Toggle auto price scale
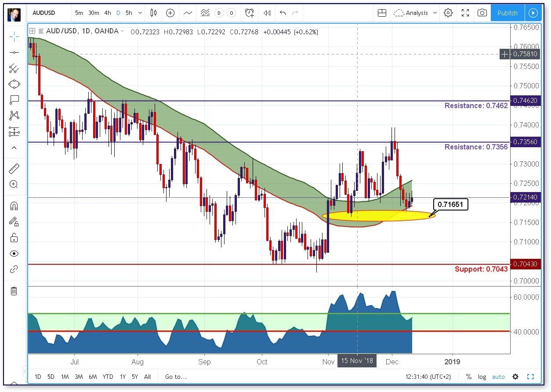 point(498,377)
